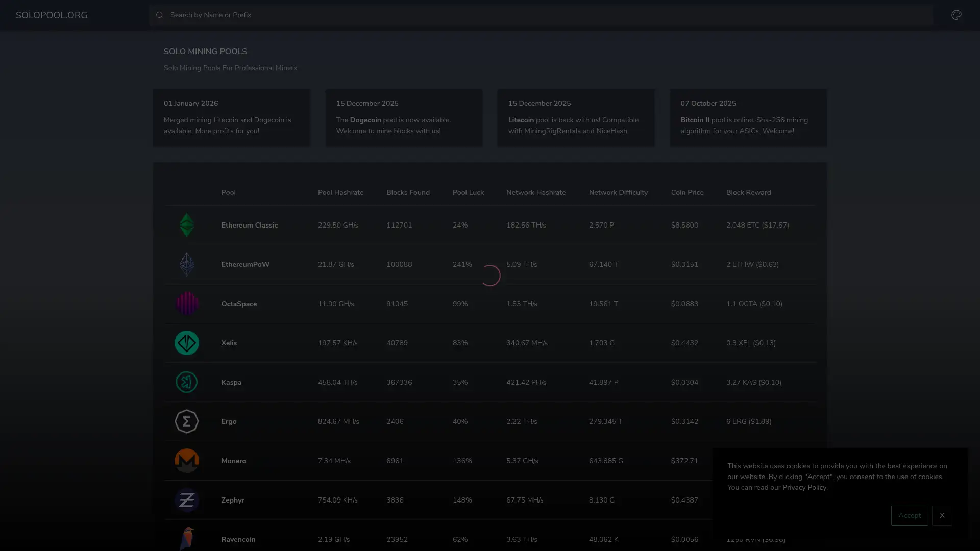Click the Ergo pool icon
This screenshot has width=980, height=551.
(x=187, y=421)
